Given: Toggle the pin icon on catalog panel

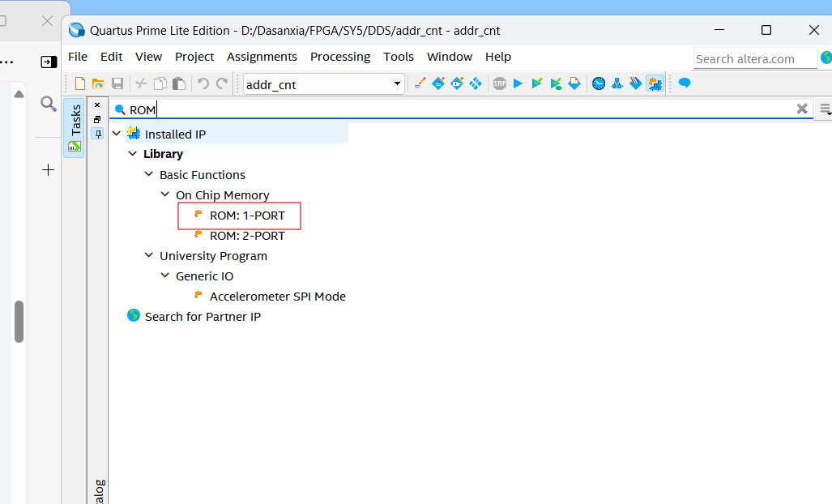Looking at the screenshot, I should 98,134.
